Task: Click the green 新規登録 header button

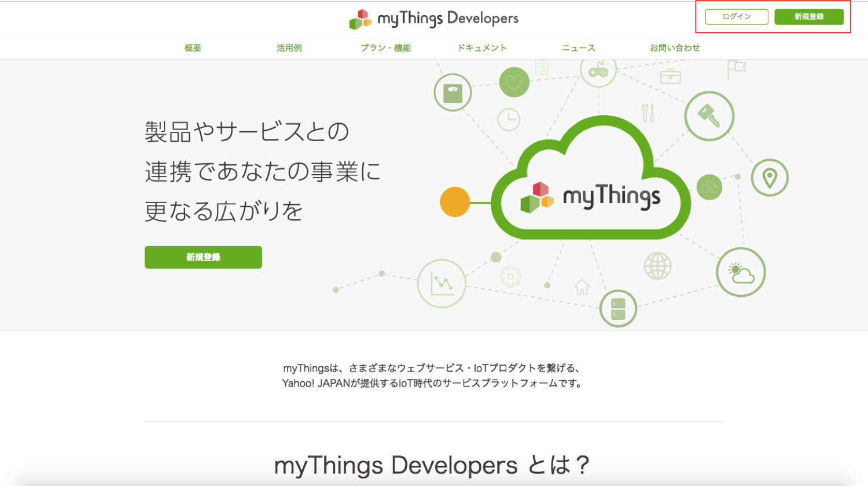Action: pos(810,17)
